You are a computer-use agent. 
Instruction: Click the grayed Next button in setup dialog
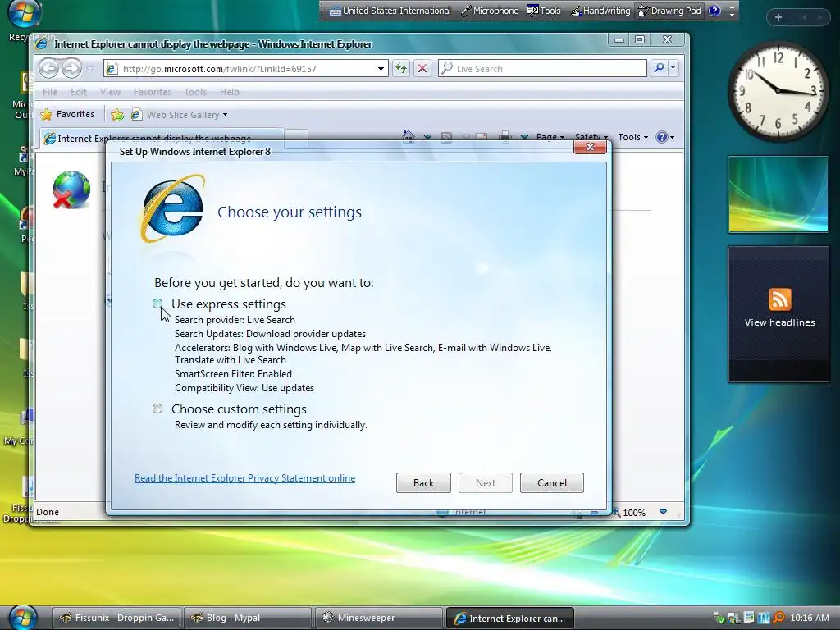coord(486,482)
